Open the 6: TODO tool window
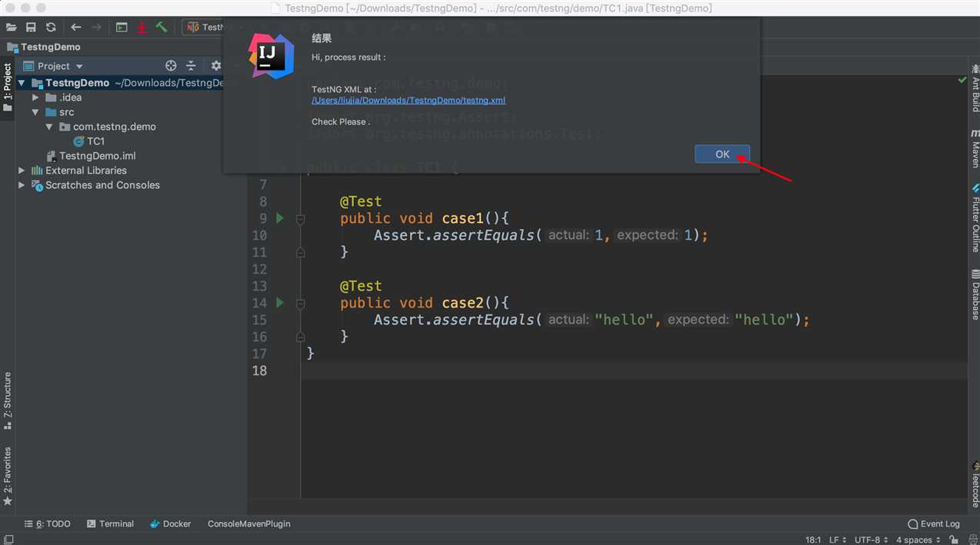The width and height of the screenshot is (980, 545). pyautogui.click(x=47, y=523)
